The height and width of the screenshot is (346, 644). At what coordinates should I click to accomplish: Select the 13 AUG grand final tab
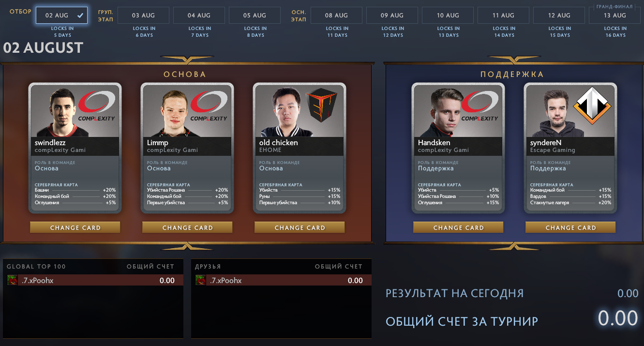pos(614,15)
